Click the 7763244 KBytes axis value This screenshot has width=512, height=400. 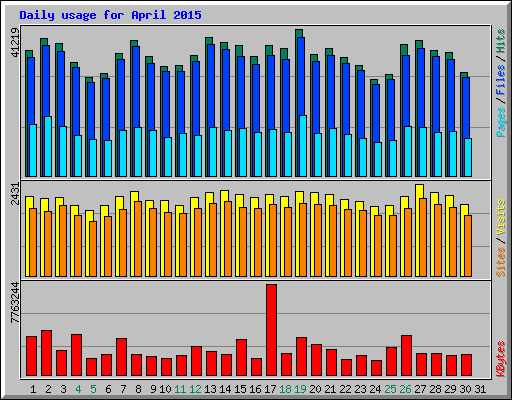coord(15,303)
